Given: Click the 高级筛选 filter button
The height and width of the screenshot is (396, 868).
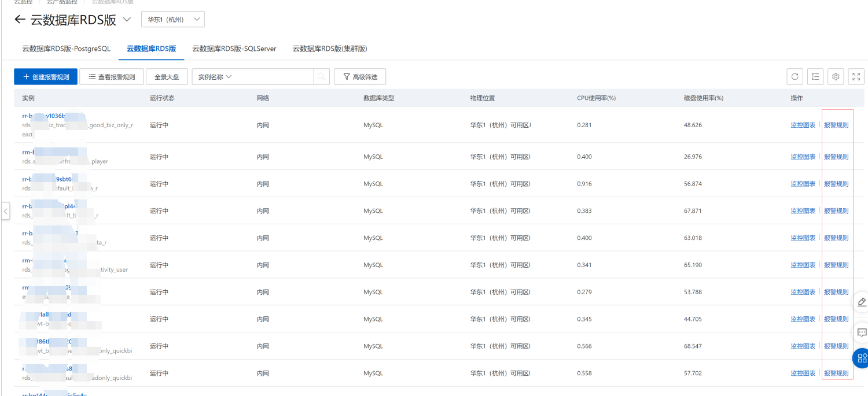Looking at the screenshot, I should 359,77.
